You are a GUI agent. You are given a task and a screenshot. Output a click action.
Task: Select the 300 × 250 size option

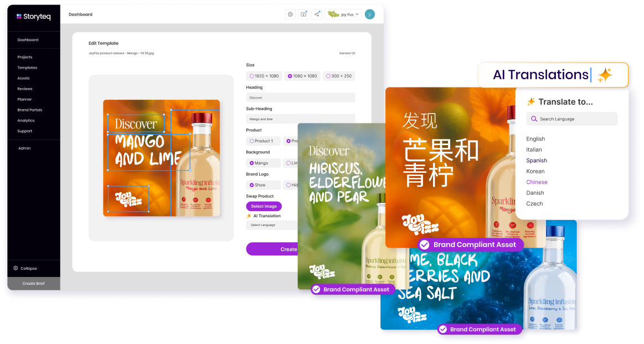(x=339, y=76)
